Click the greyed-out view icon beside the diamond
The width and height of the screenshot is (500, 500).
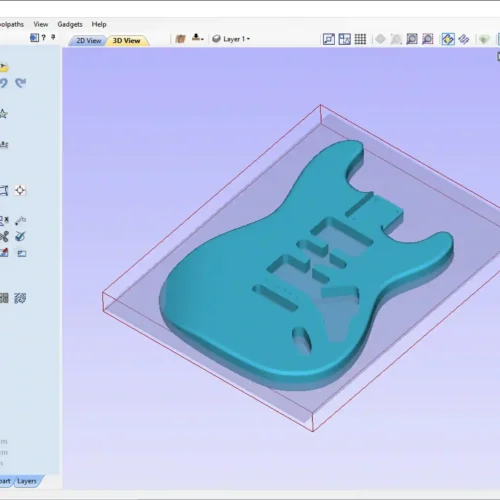[x=396, y=39]
